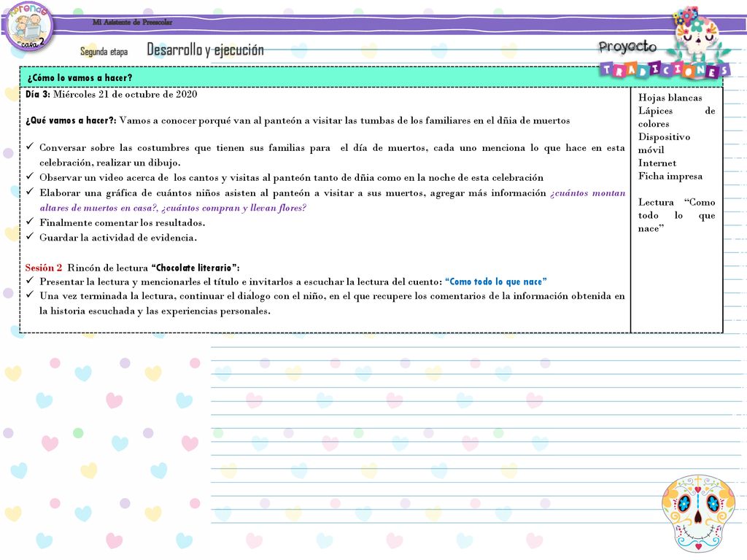This screenshot has height=560, width=747.
Task: Click the colorful TRADICIONES banner
Action: (664, 70)
